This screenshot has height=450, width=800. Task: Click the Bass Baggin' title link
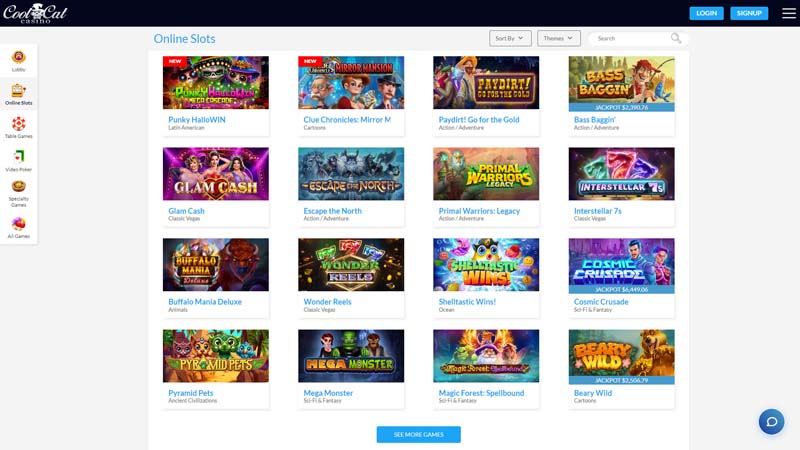tap(594, 119)
